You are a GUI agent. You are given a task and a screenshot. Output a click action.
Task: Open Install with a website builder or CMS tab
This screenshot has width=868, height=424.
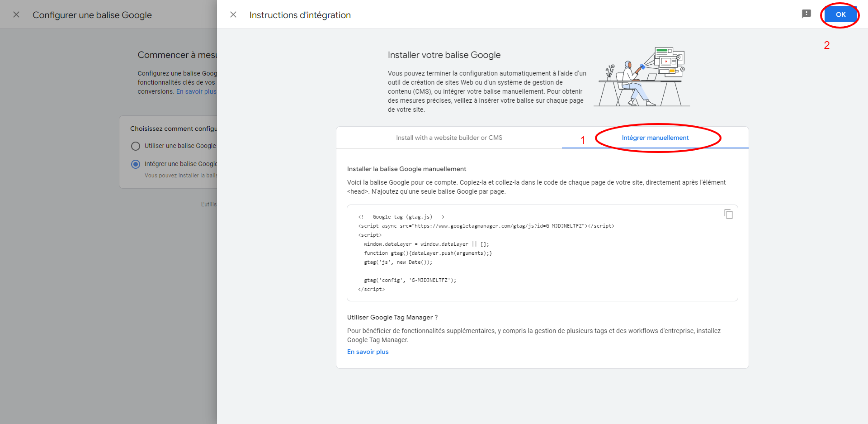click(x=449, y=138)
